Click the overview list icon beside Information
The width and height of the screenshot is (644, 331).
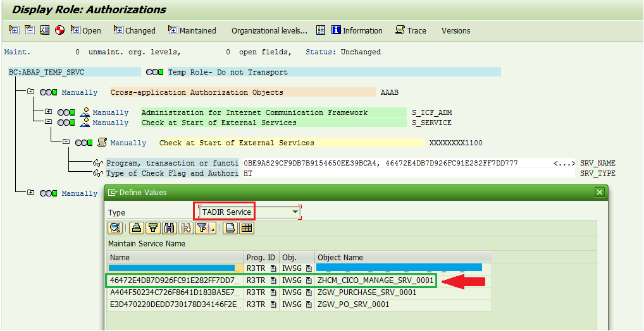(321, 30)
